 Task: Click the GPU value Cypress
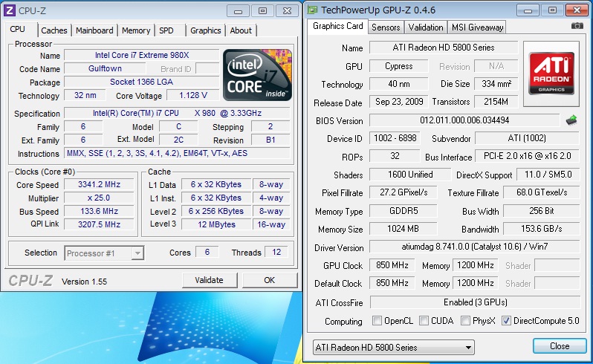[398, 66]
